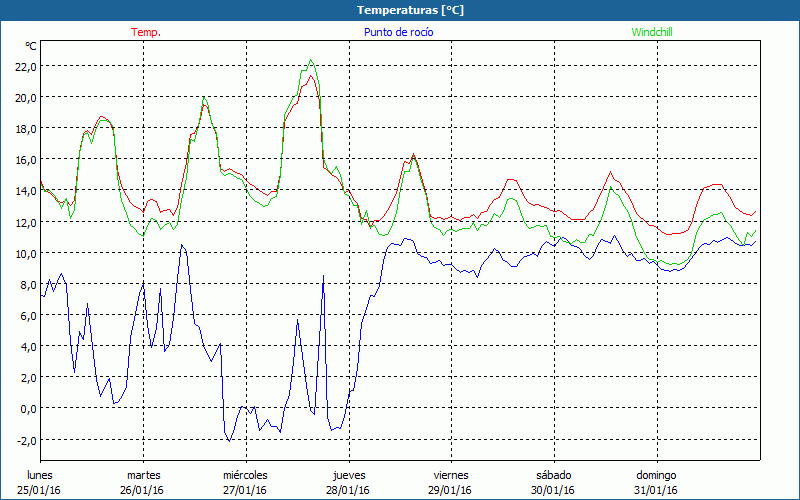800x500 pixels.
Task: Click the highest peak of the green Windchill curve
Action: pos(311,60)
